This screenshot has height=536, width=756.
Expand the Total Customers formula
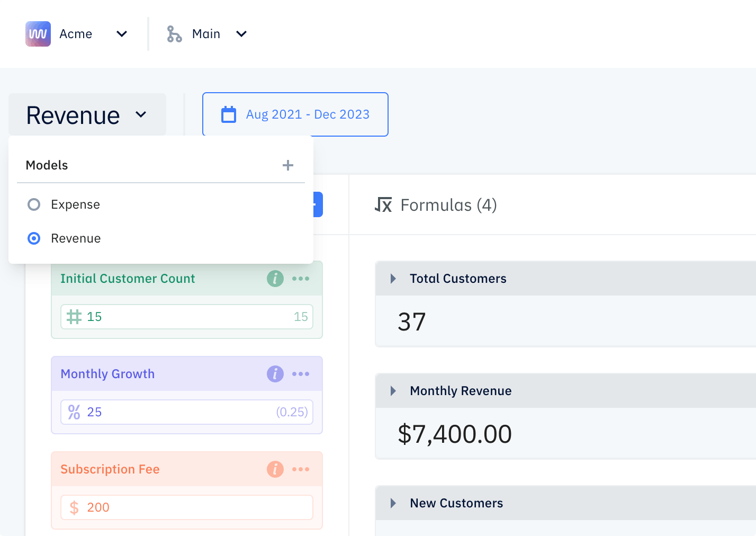point(393,279)
